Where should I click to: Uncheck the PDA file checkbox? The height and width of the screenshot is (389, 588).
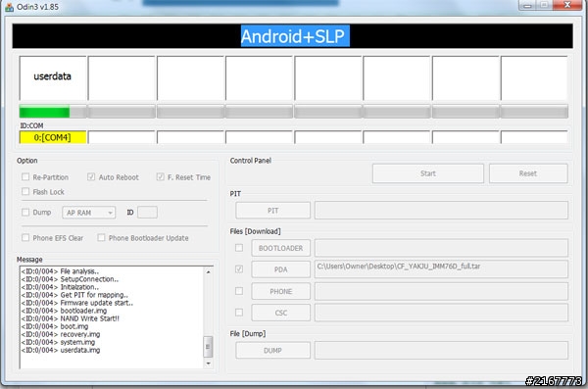pos(239,268)
